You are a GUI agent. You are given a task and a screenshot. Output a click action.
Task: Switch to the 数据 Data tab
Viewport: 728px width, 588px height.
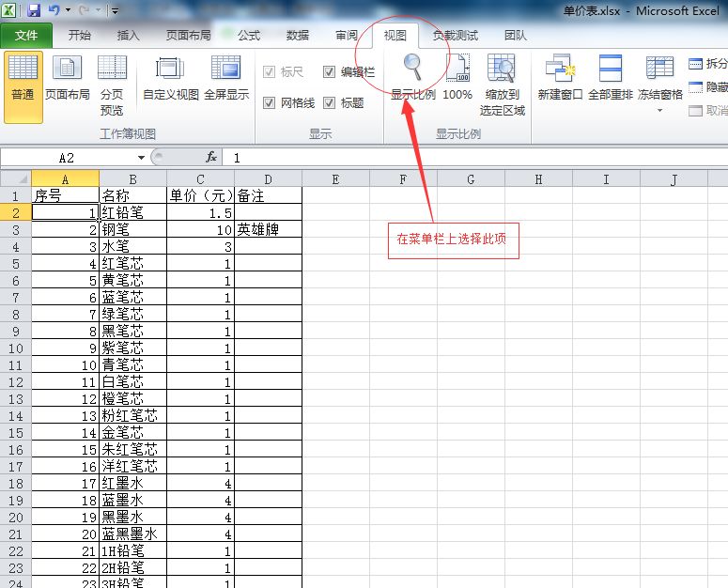pyautogui.click(x=298, y=36)
